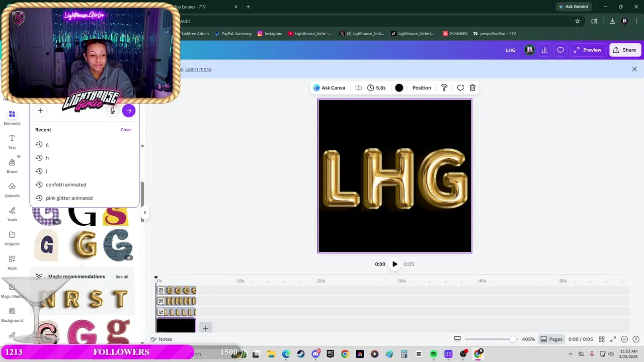644x362 pixels.
Task: Click the Preview button
Action: 588,50
